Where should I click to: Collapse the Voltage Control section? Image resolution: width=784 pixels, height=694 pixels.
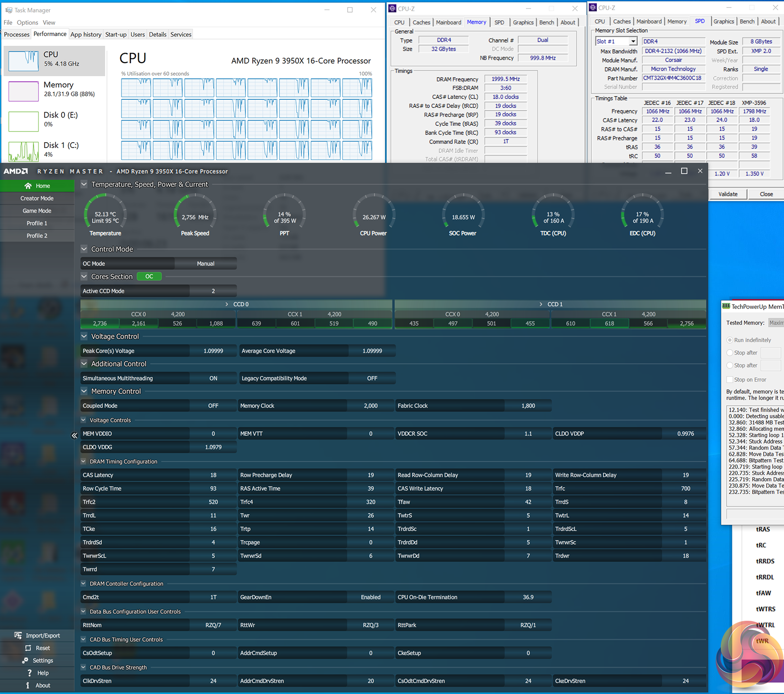coord(84,336)
